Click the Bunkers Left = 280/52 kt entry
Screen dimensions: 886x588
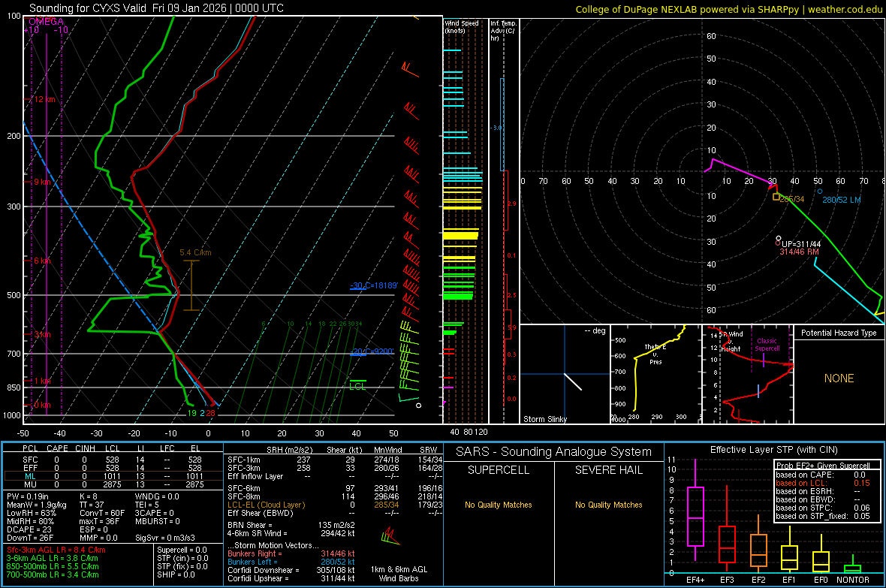pos(291,562)
